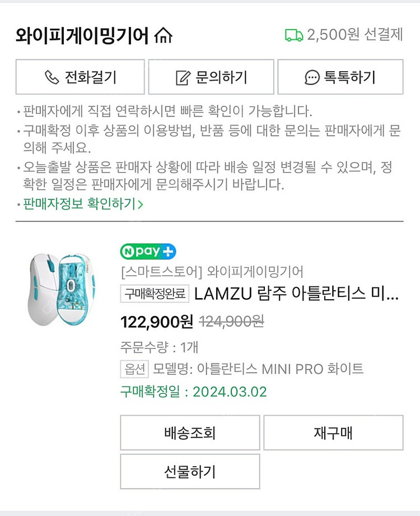Click the [스마트스토어] 와이피게이밍기어 store link

[x=212, y=272]
